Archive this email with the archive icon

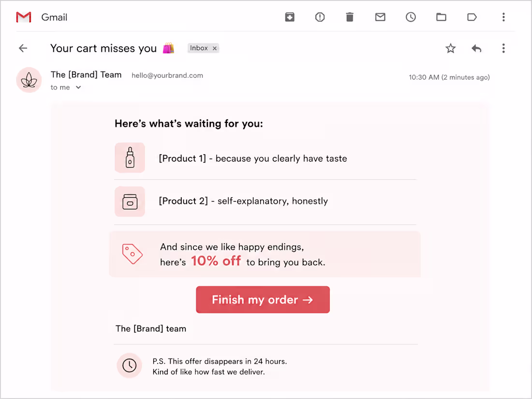click(289, 17)
